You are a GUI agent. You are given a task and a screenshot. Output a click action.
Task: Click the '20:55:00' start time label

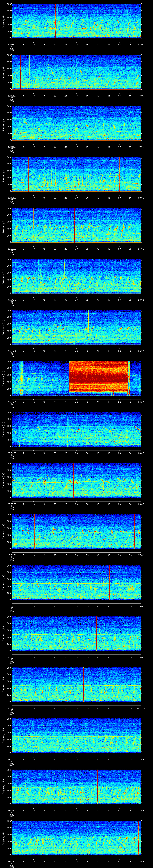pos(12,504)
